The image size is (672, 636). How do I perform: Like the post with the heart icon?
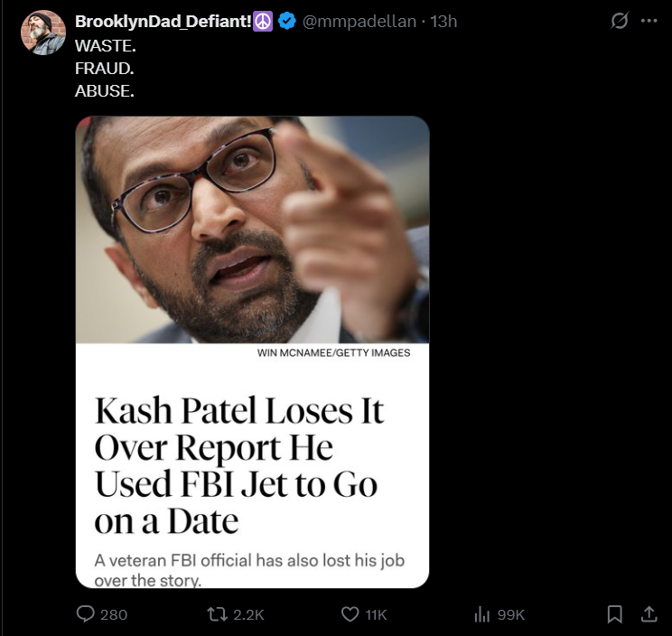click(x=350, y=614)
